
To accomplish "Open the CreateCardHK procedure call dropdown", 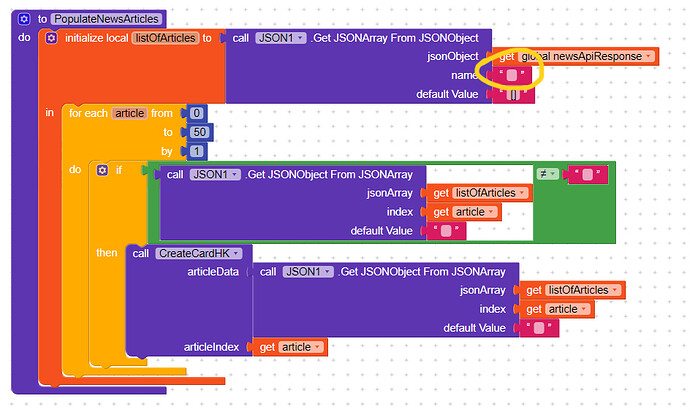I will coord(198,253).
